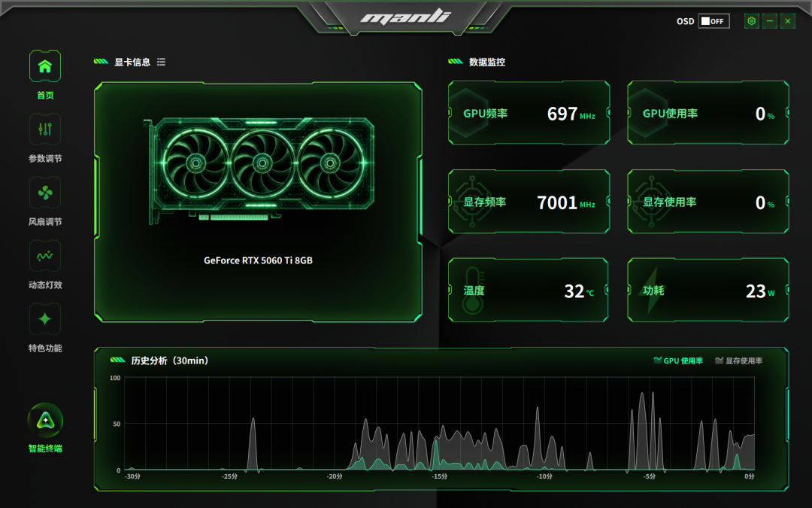Open 动态灯效 lighting effects icon
Image resolution: width=812 pixels, height=508 pixels.
pos(45,256)
